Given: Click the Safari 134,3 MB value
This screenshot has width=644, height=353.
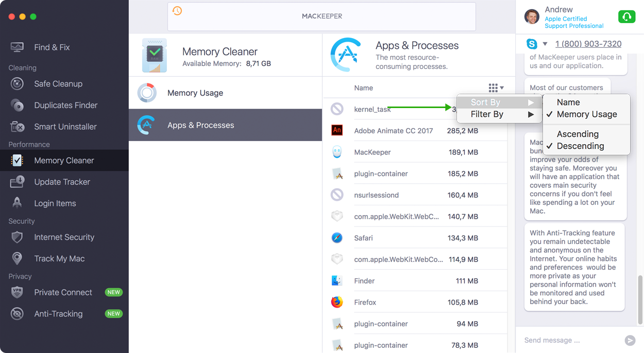Looking at the screenshot, I should click(x=463, y=238).
